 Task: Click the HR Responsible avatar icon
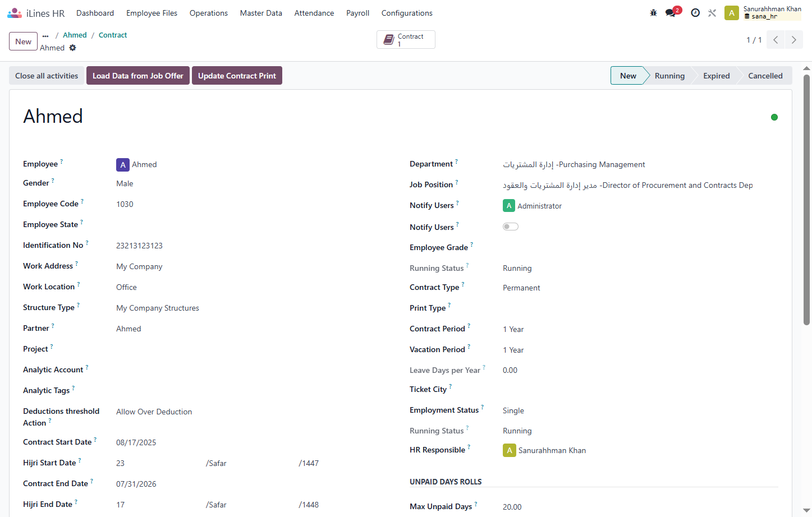[x=510, y=450]
